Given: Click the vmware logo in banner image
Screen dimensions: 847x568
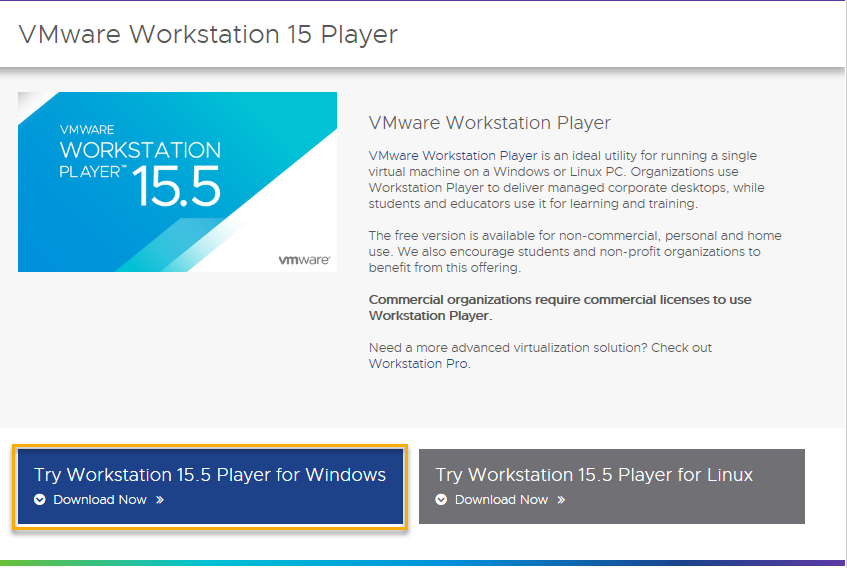Looking at the screenshot, I should point(304,260).
